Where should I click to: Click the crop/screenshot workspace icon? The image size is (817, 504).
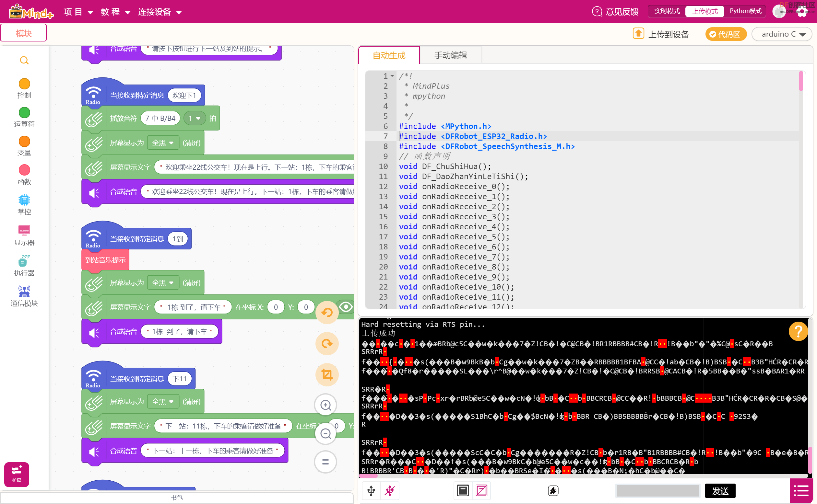coord(326,374)
